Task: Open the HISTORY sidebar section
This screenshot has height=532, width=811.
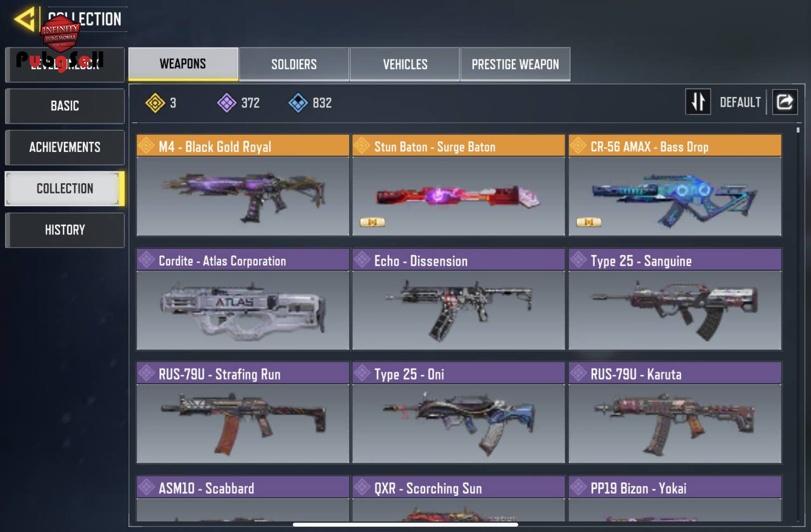Action: coord(65,230)
